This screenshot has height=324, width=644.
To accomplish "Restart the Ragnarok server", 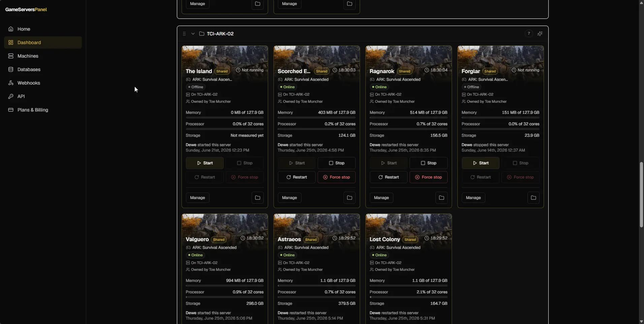I will click(x=388, y=177).
